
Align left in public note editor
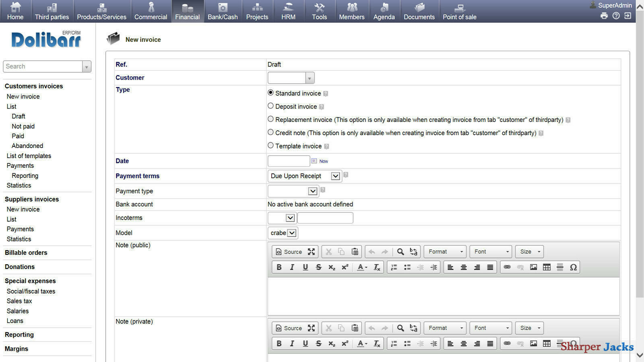click(x=450, y=267)
